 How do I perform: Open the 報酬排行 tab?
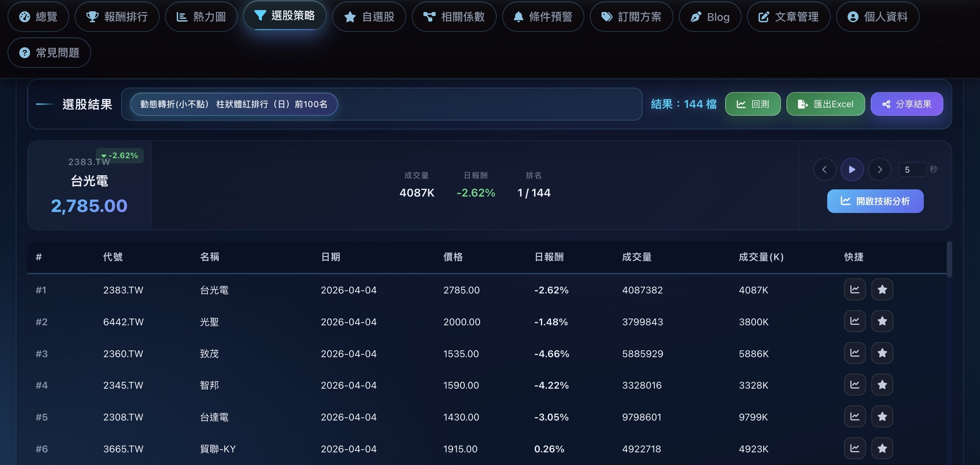pyautogui.click(x=117, y=17)
